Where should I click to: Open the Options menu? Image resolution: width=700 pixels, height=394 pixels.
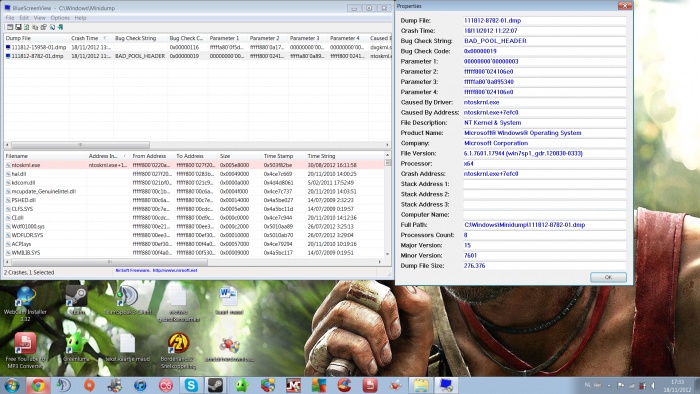(x=60, y=18)
